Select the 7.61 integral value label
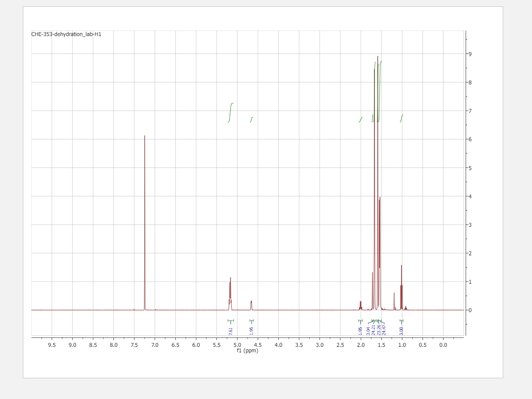The height and width of the screenshot is (399, 532). point(230,331)
